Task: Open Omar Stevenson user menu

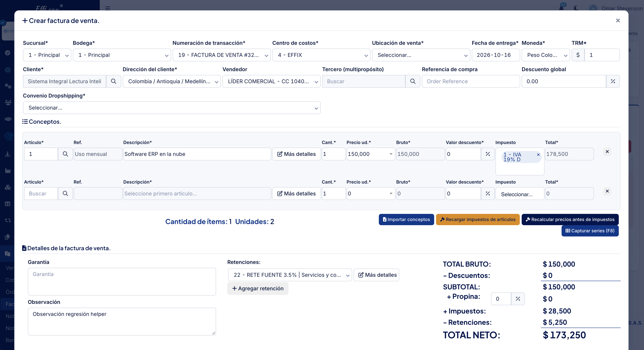Action: [616, 8]
